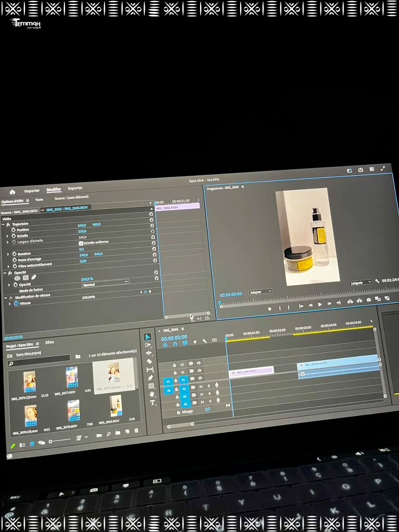399x532 pixels.
Task: Switch to the Importer workspace tab
Action: (32, 191)
